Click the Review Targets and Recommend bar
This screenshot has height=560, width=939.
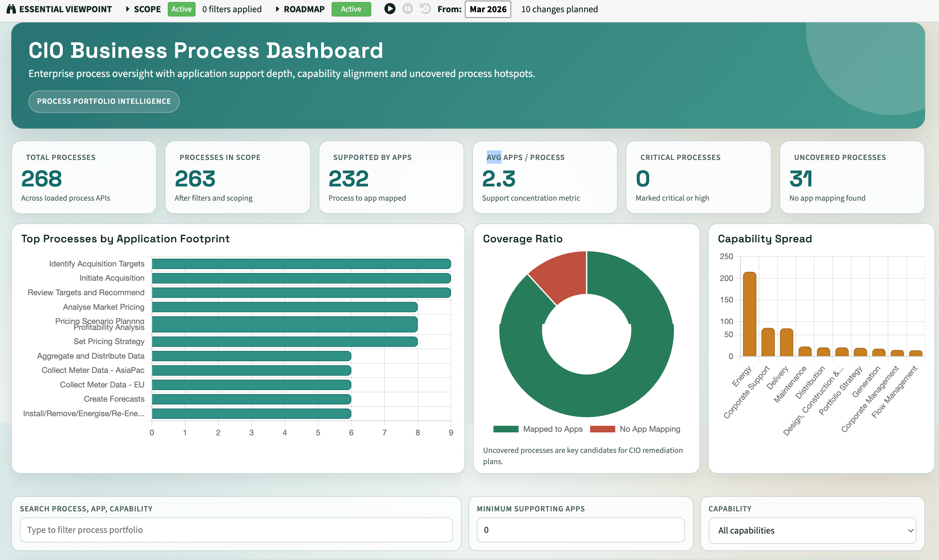click(301, 293)
